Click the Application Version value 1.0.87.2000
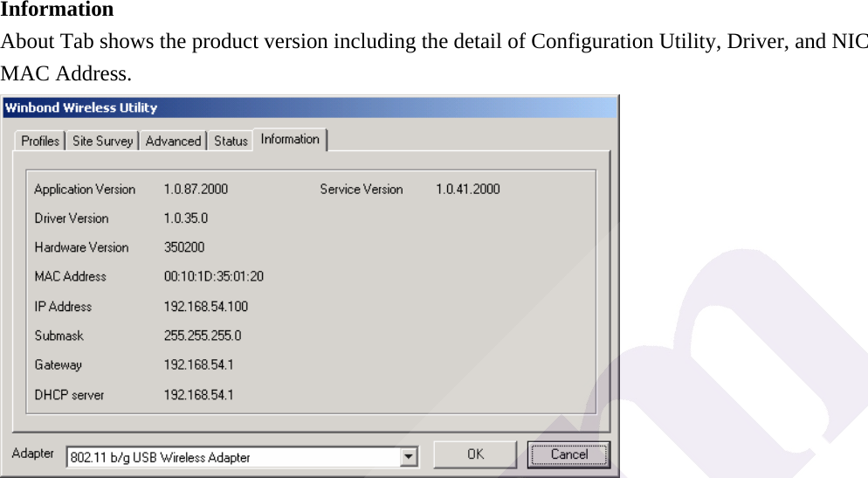 point(196,189)
